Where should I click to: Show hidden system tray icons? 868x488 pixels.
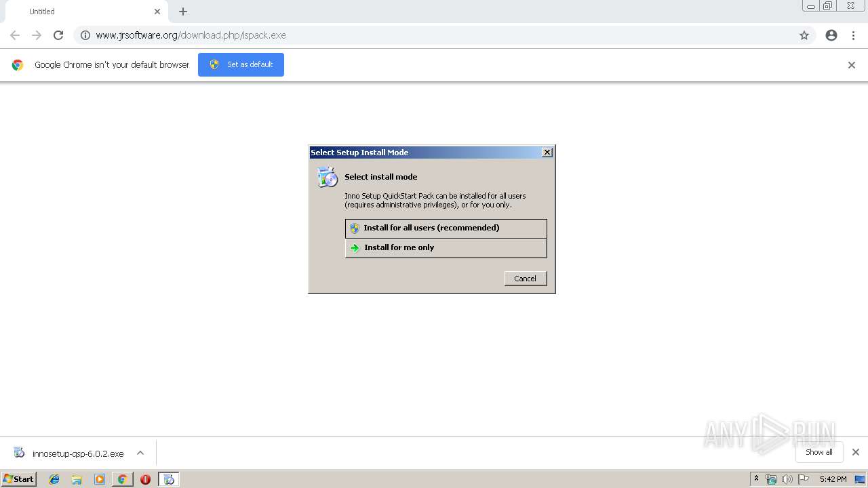coord(757,479)
